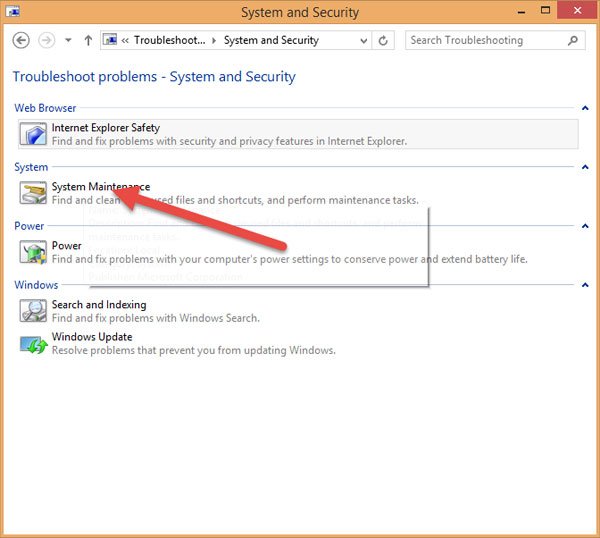Image resolution: width=600 pixels, height=538 pixels.
Task: Open the Power troubleshooter icon
Action: [33, 252]
